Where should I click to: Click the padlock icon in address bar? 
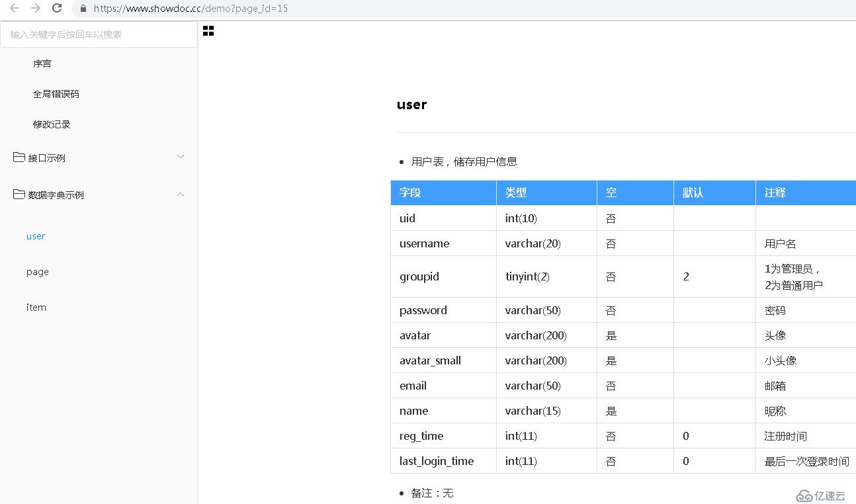(x=83, y=9)
